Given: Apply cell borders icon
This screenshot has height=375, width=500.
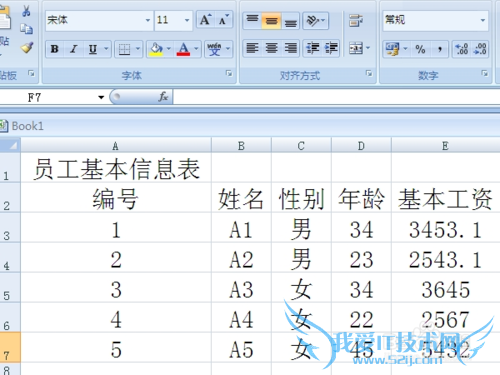Looking at the screenshot, I should tap(124, 50).
